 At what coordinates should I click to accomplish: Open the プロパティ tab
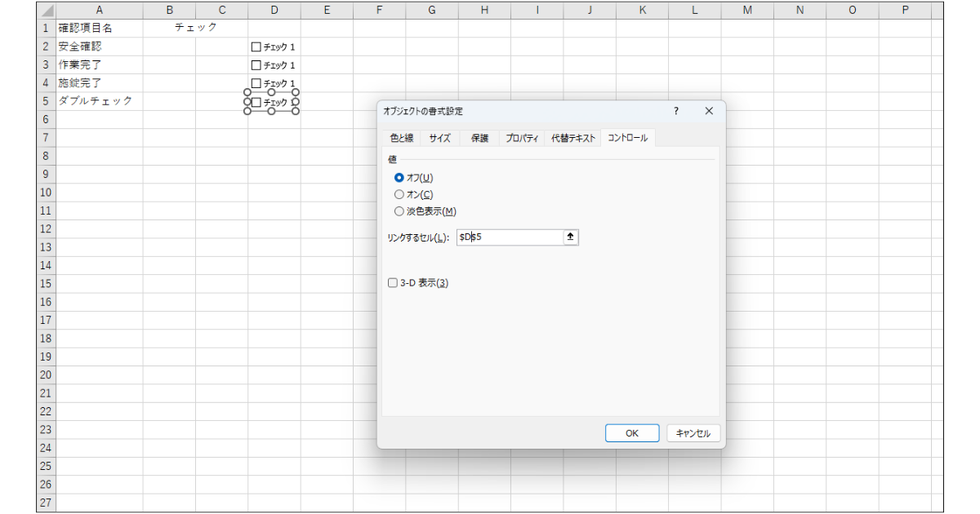tap(521, 138)
